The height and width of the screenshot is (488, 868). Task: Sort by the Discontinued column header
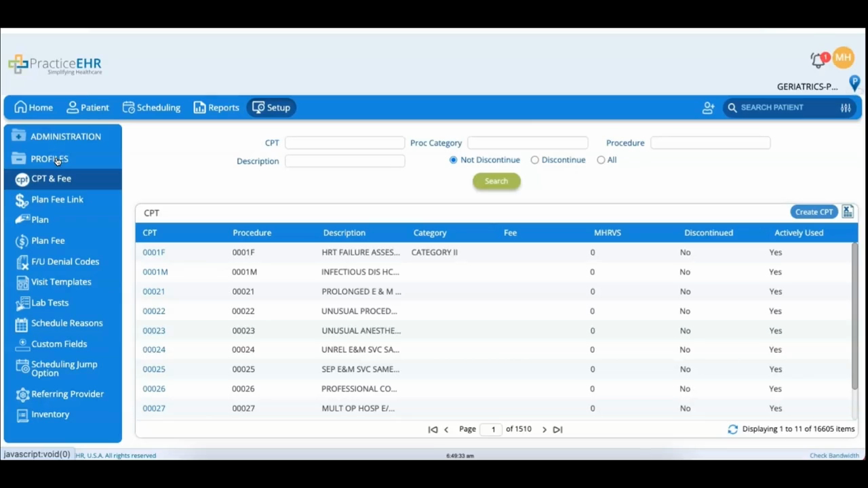click(x=708, y=232)
